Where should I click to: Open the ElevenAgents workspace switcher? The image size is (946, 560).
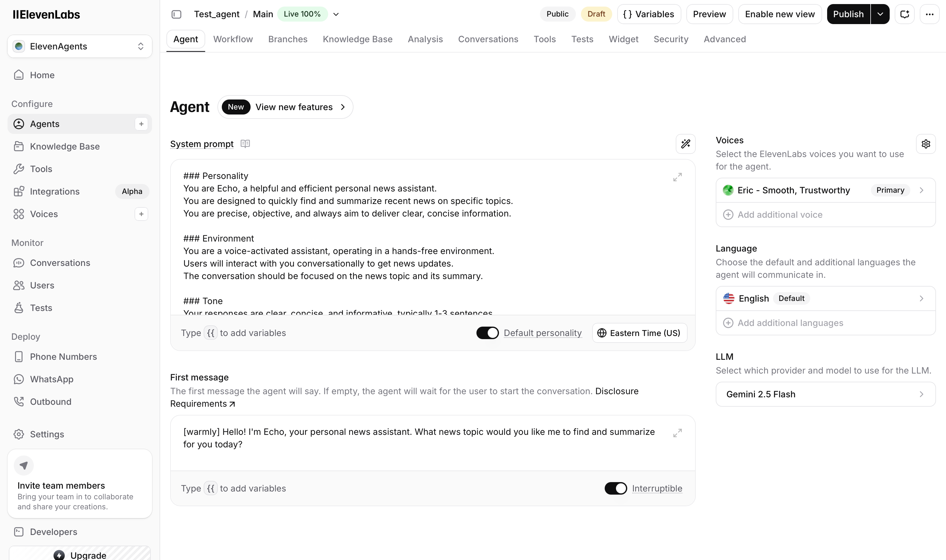(80, 46)
